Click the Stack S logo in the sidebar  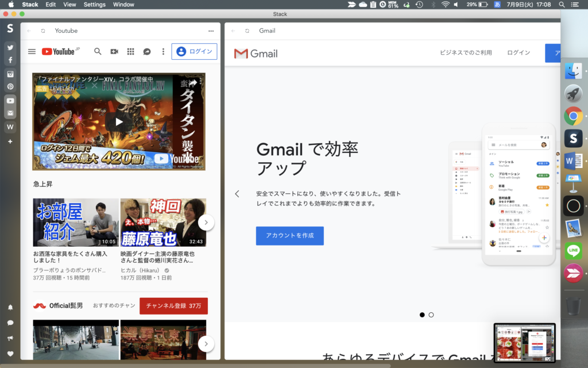tap(10, 28)
